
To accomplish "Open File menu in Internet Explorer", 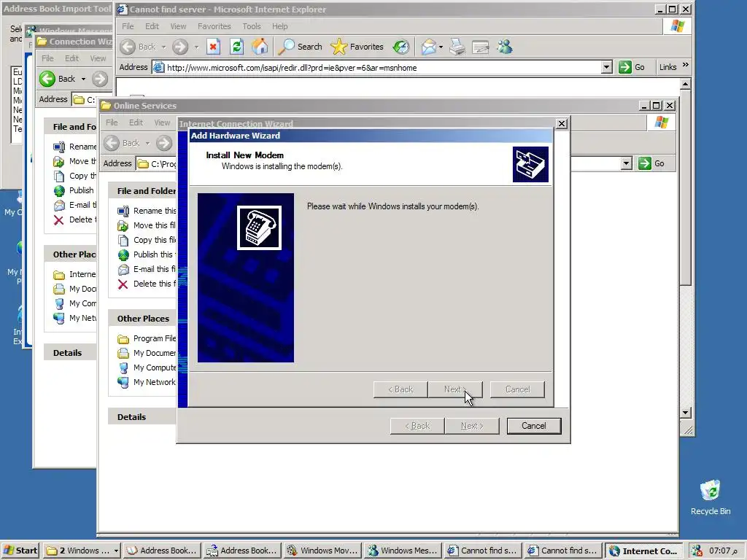I will click(128, 26).
